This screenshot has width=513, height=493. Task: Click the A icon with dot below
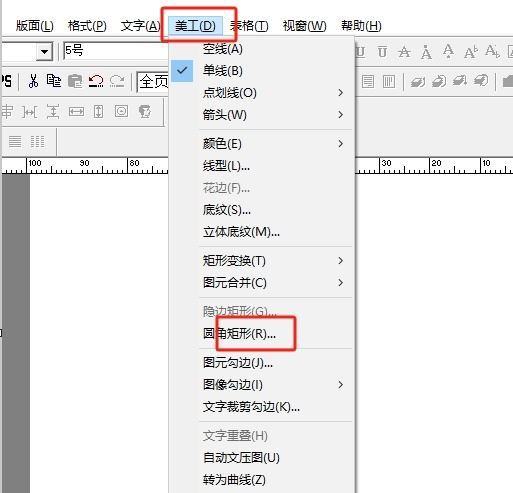(x=448, y=51)
